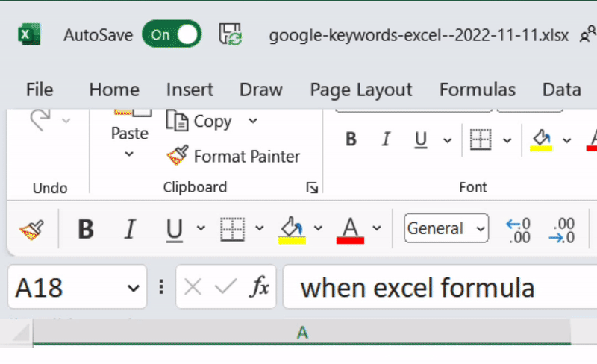Click file name google-keywords-excel--2022-11-11.xlsx

coord(419,35)
